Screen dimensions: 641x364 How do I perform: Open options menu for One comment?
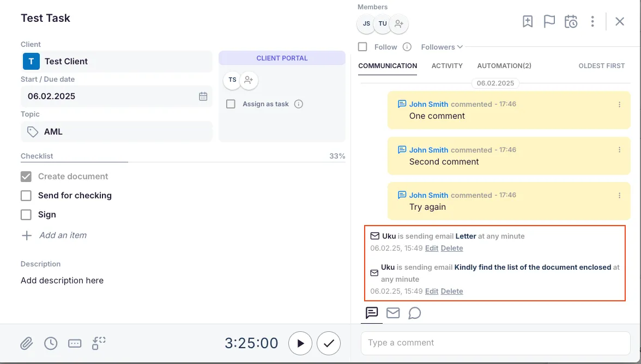pyautogui.click(x=619, y=105)
